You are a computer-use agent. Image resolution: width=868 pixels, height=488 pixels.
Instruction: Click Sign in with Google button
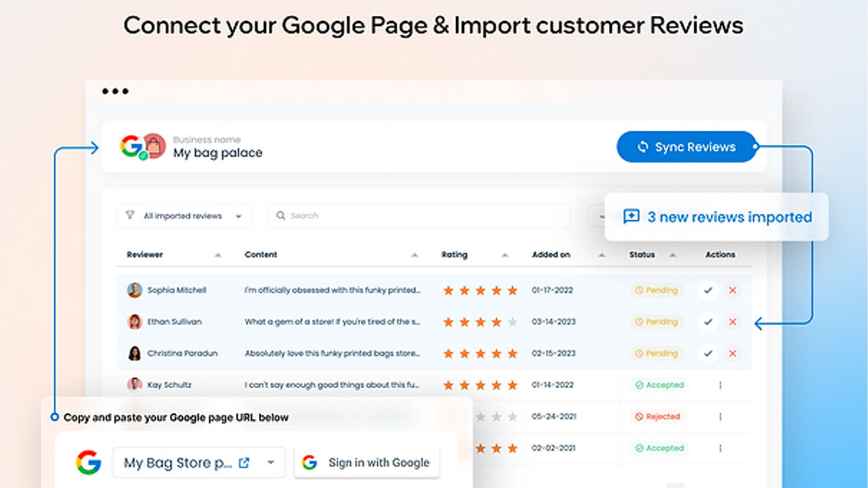point(367,463)
